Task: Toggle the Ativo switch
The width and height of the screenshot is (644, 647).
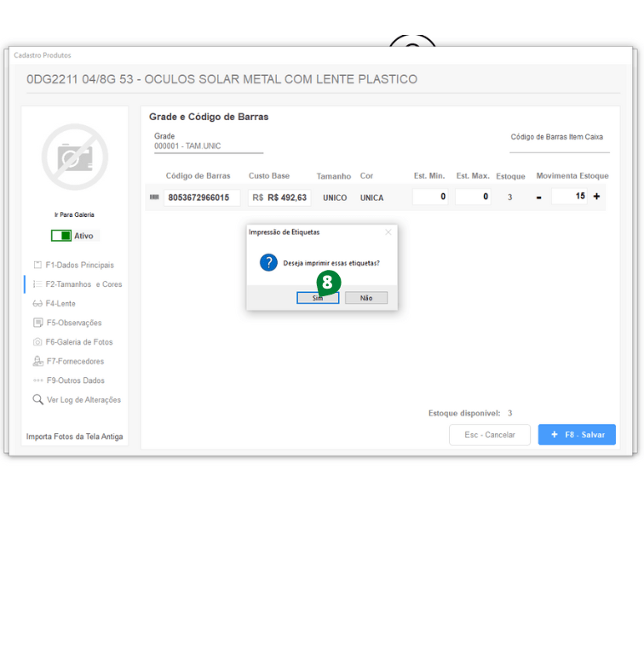Action: point(61,236)
